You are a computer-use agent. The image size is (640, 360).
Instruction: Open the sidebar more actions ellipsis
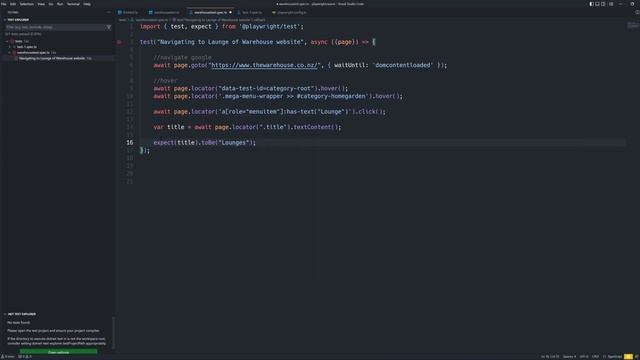pyautogui.click(x=109, y=12)
